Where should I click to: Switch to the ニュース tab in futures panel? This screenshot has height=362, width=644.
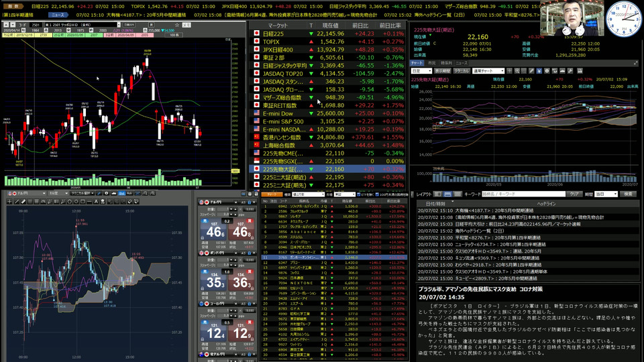462,63
